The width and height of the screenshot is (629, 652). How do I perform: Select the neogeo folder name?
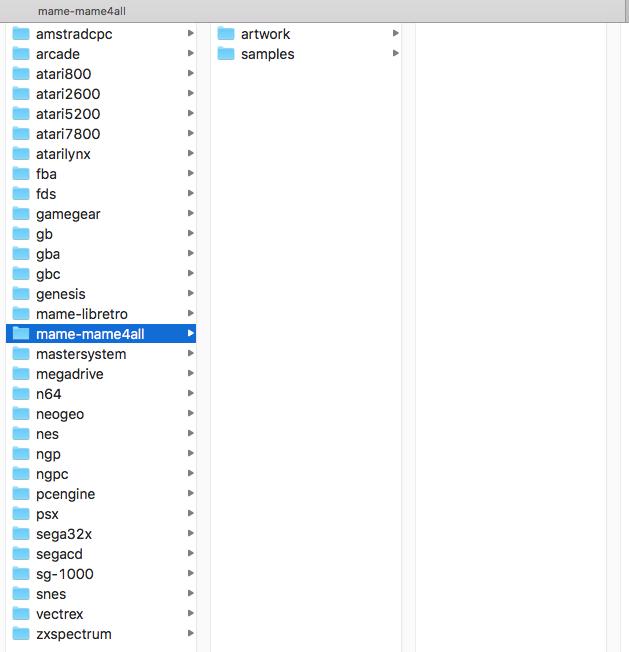[x=60, y=415]
